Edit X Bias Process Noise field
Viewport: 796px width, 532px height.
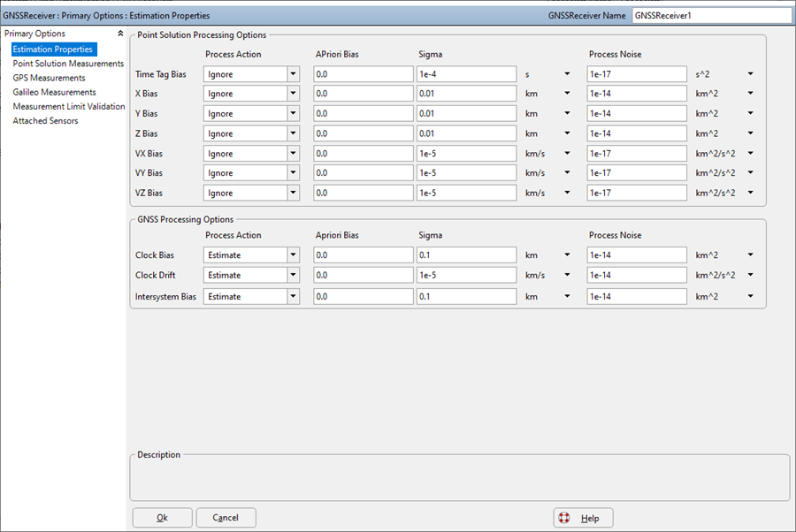(x=637, y=94)
